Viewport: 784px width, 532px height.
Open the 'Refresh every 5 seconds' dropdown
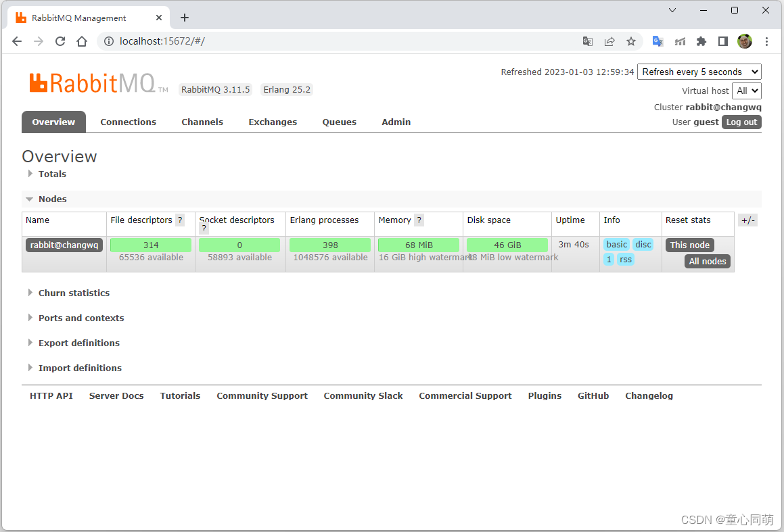tap(699, 72)
